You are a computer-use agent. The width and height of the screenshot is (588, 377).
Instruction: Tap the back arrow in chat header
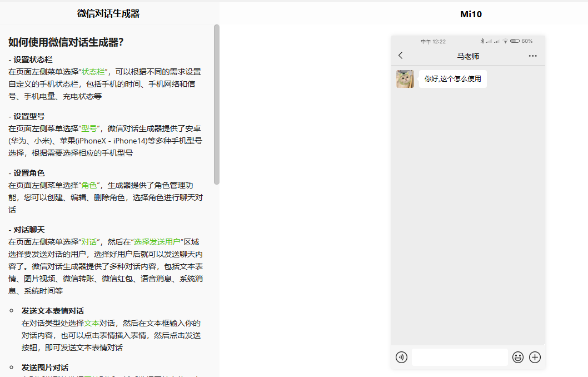401,56
